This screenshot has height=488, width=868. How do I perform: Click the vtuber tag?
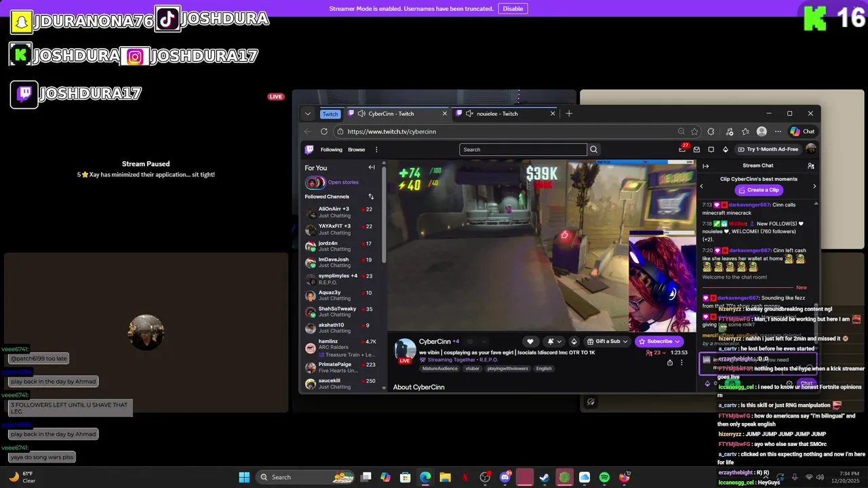coord(472,369)
